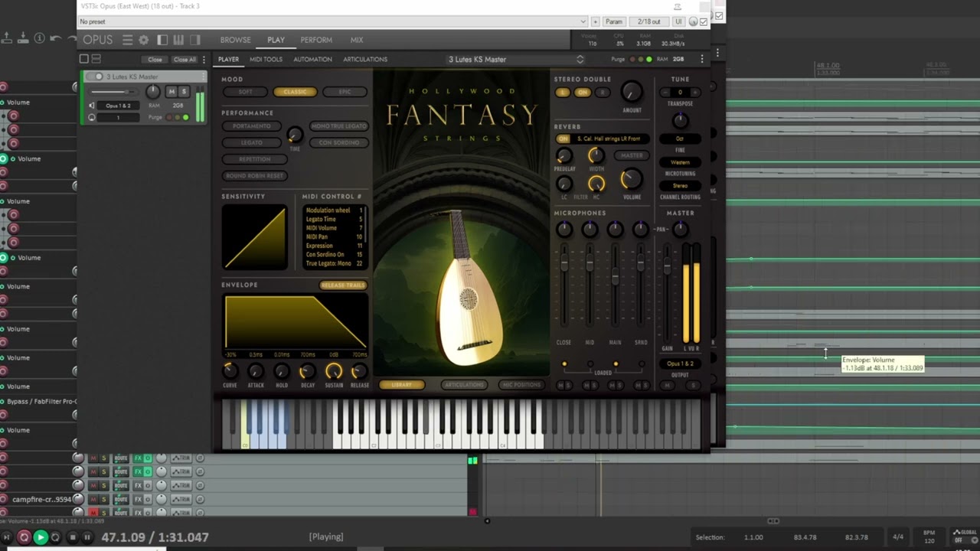Open rack Opus 1 & 2 output selector

[118, 106]
